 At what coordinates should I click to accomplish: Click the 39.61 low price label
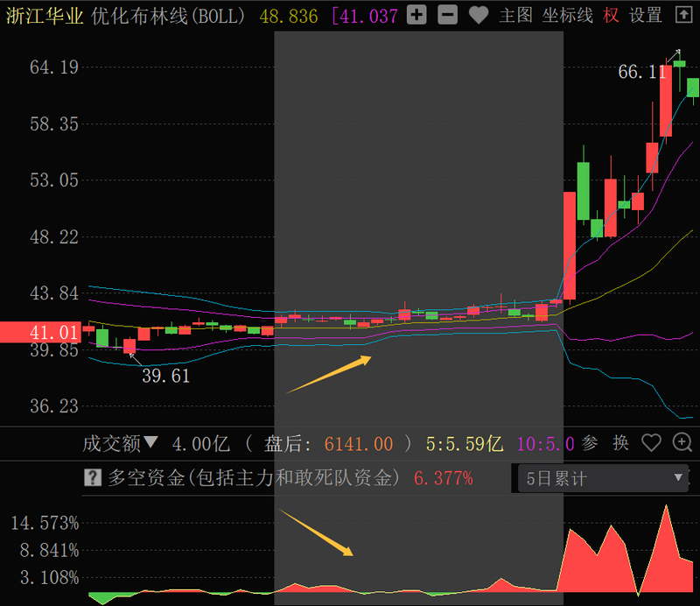pos(165,376)
